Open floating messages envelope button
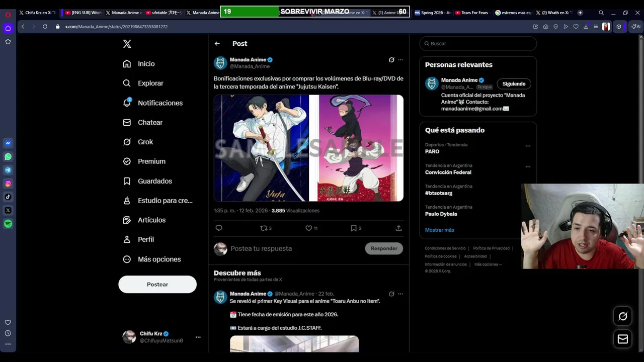This screenshot has height=362, width=644. (x=623, y=339)
